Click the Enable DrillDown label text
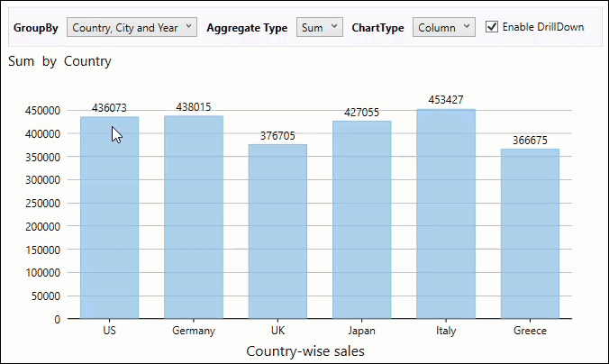The height and width of the screenshot is (364, 609). click(542, 27)
